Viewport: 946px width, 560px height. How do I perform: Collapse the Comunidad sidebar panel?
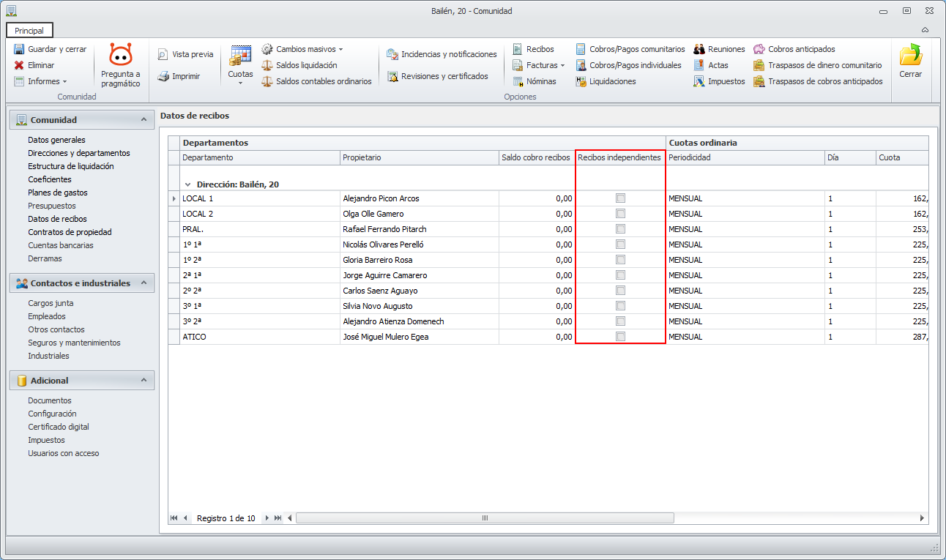tap(143, 120)
